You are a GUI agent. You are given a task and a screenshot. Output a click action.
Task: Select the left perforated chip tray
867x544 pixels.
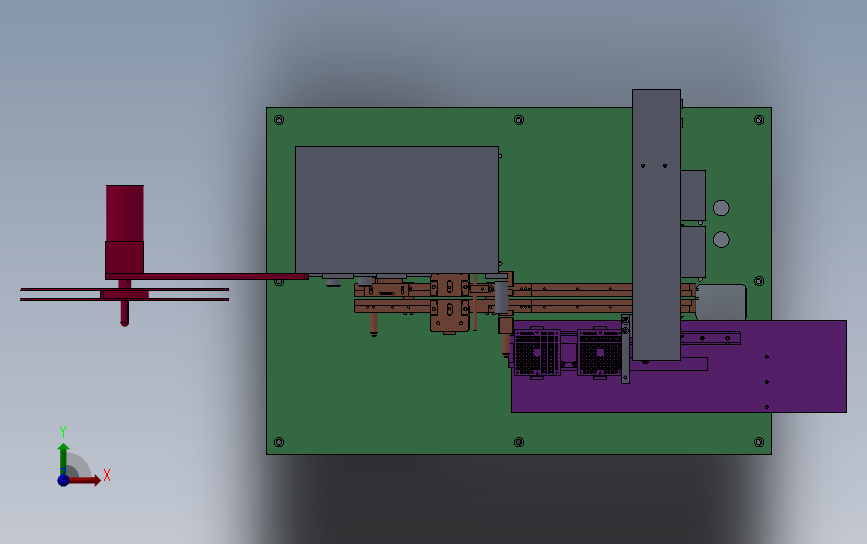coord(537,352)
